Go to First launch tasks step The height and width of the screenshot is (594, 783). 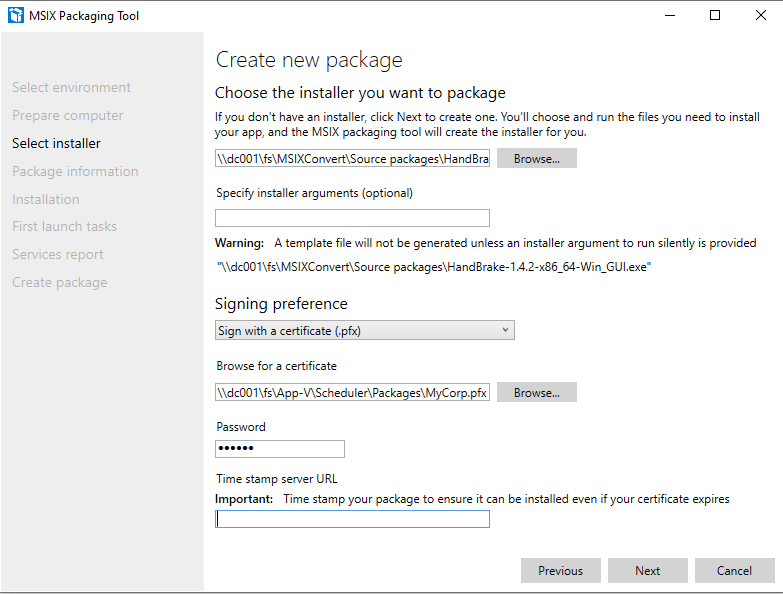(64, 227)
